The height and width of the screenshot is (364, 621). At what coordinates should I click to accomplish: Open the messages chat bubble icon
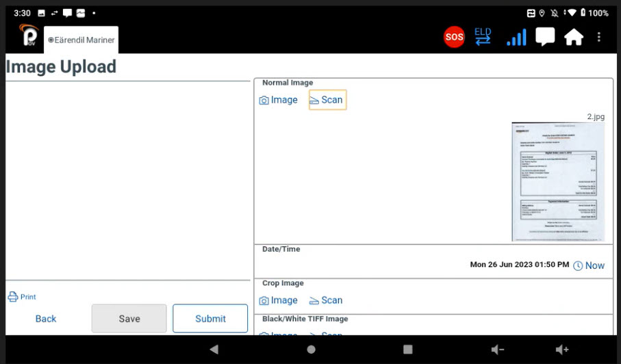click(x=545, y=37)
